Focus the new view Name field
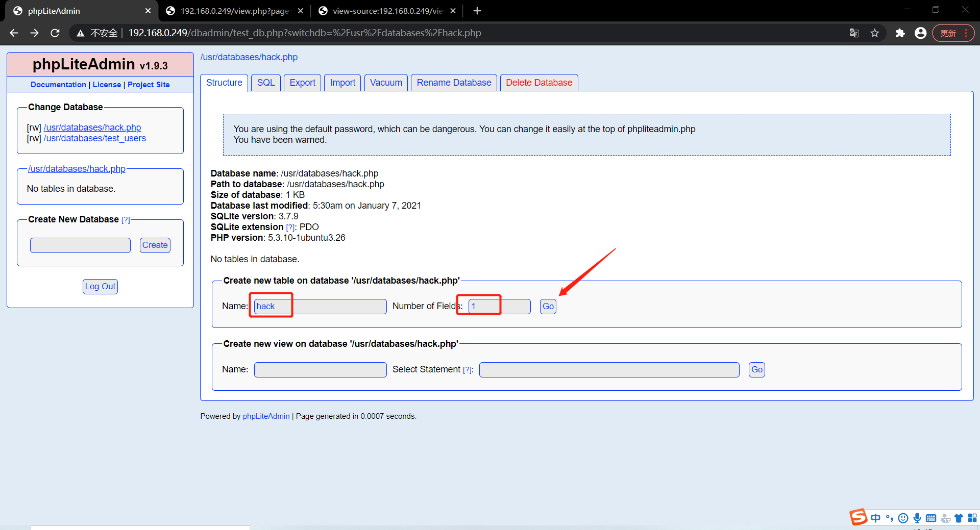This screenshot has height=530, width=980. tap(320, 370)
